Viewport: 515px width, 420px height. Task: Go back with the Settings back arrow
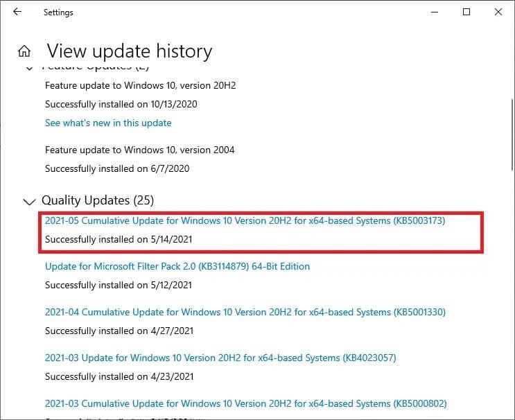coord(17,12)
